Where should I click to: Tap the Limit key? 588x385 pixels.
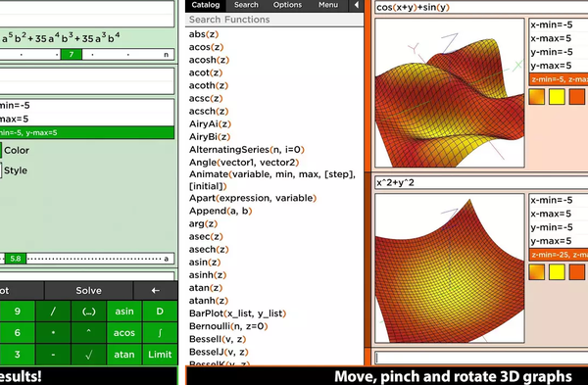click(160, 354)
